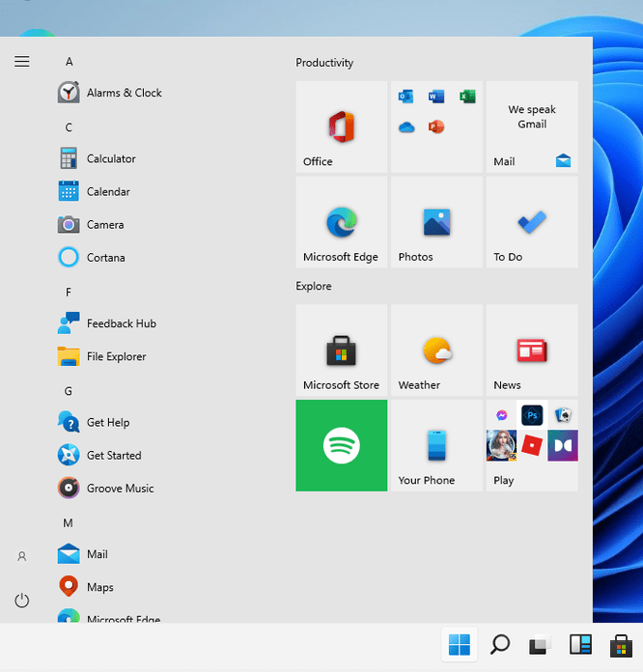Open the Mail live tile
This screenshot has height=672, width=643.
tap(531, 126)
